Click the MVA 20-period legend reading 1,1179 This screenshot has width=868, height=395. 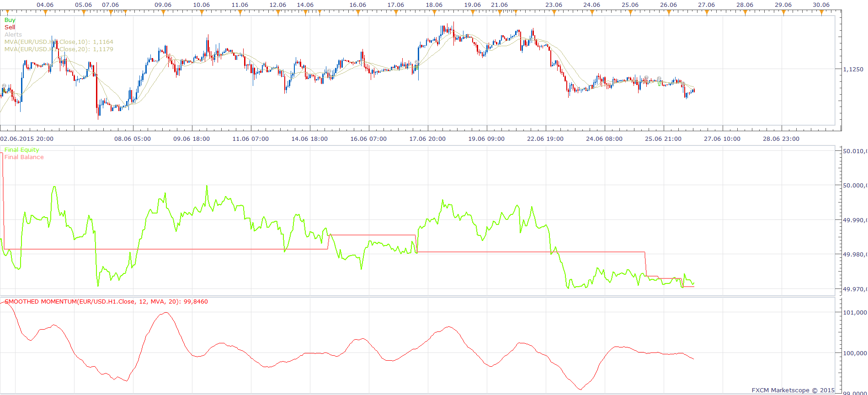click(x=59, y=49)
